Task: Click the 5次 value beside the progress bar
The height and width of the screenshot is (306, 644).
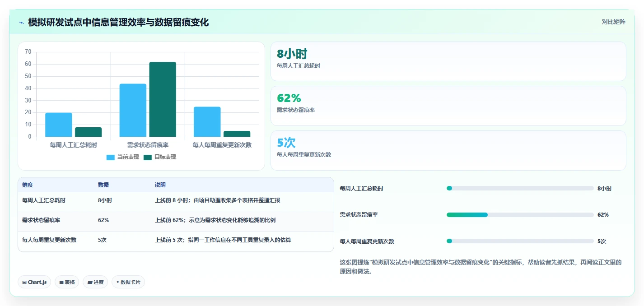Action: (602, 241)
